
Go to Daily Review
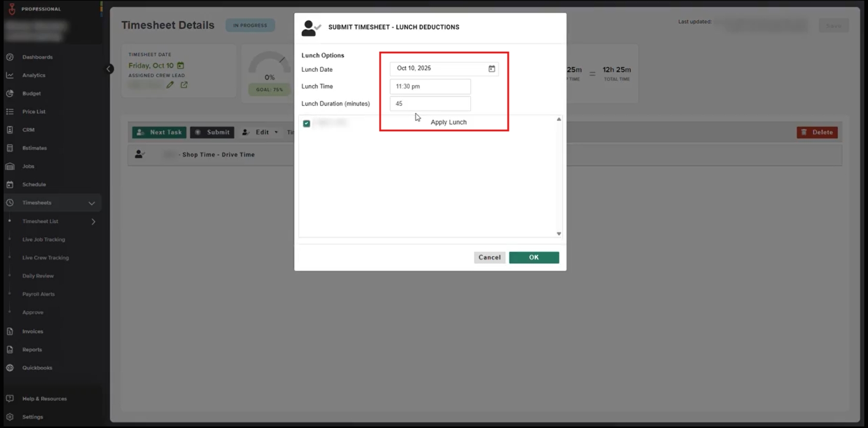38,276
